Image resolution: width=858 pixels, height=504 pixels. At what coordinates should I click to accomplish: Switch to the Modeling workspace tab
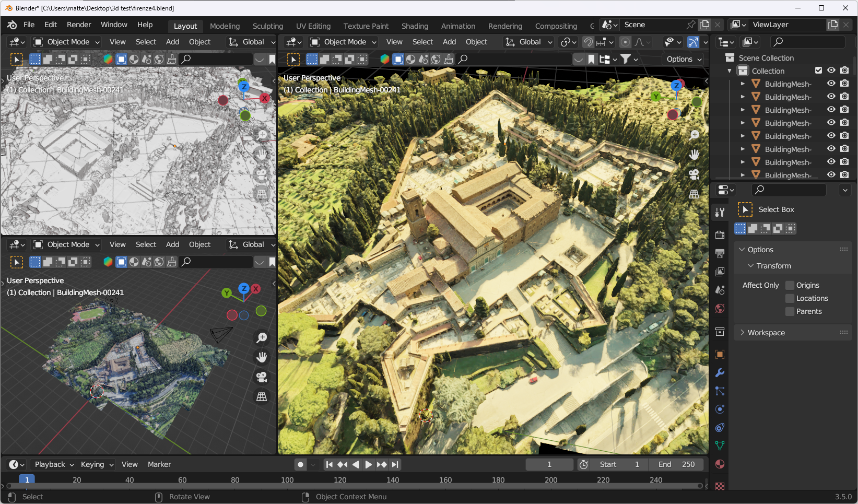[x=225, y=26]
